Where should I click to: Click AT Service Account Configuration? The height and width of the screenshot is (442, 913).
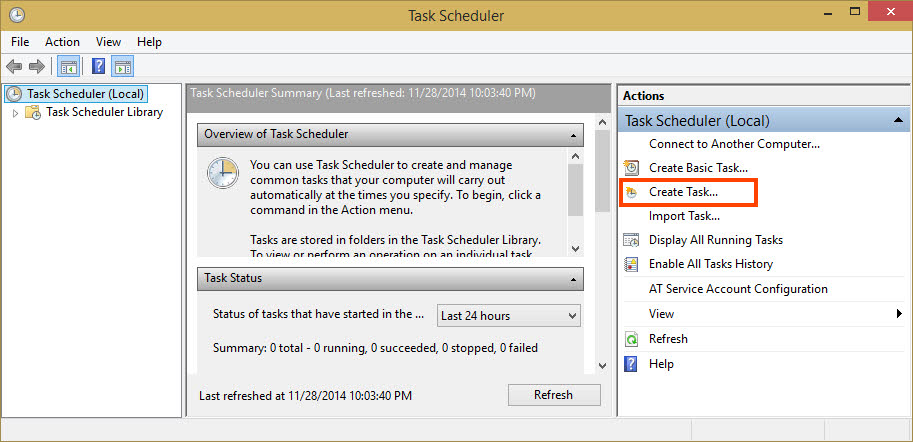click(738, 289)
